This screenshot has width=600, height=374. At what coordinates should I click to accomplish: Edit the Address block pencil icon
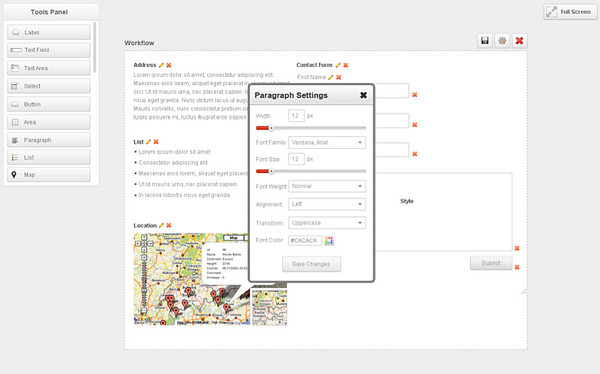(161, 65)
